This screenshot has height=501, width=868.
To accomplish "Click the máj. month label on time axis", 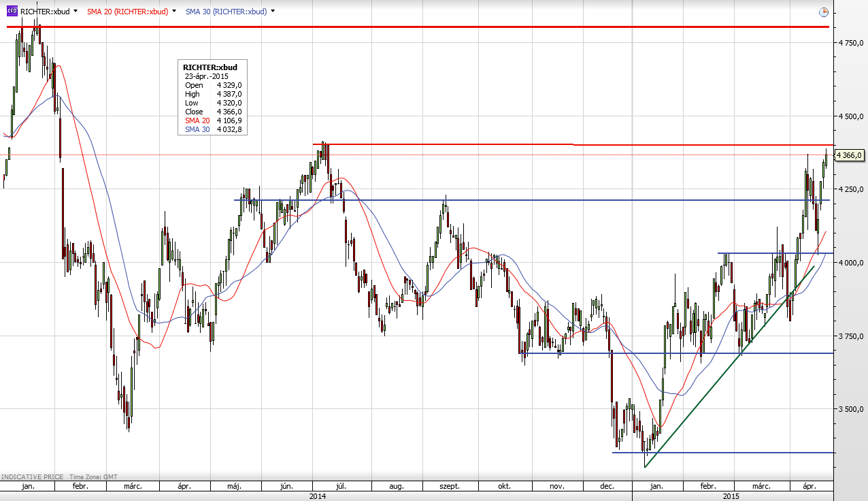I will pyautogui.click(x=235, y=487).
